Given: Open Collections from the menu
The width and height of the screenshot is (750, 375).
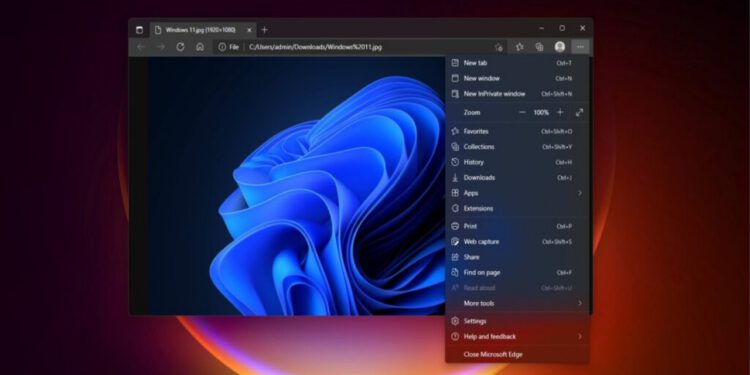Looking at the screenshot, I should pyautogui.click(x=517, y=147).
